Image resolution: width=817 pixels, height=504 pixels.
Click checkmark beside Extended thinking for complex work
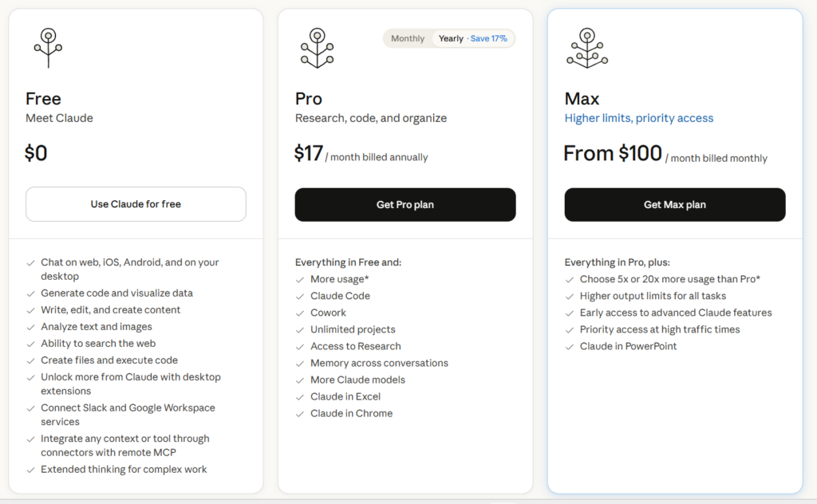(30, 470)
